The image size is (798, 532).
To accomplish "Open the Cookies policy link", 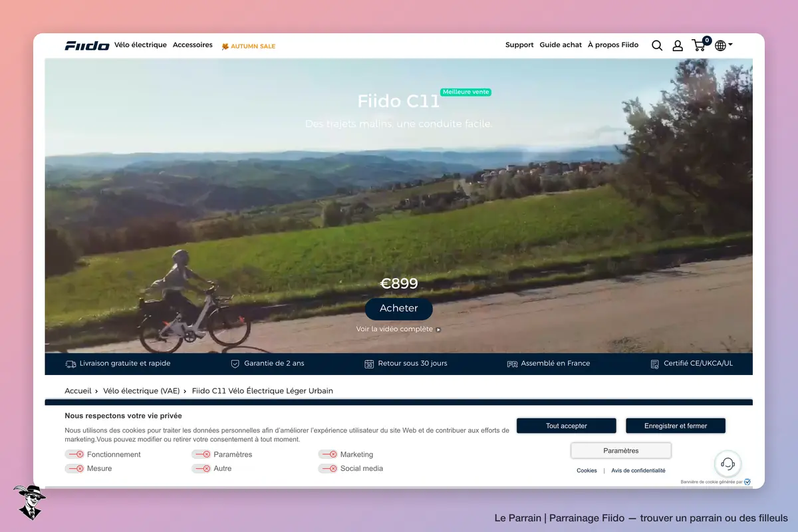I will [587, 470].
